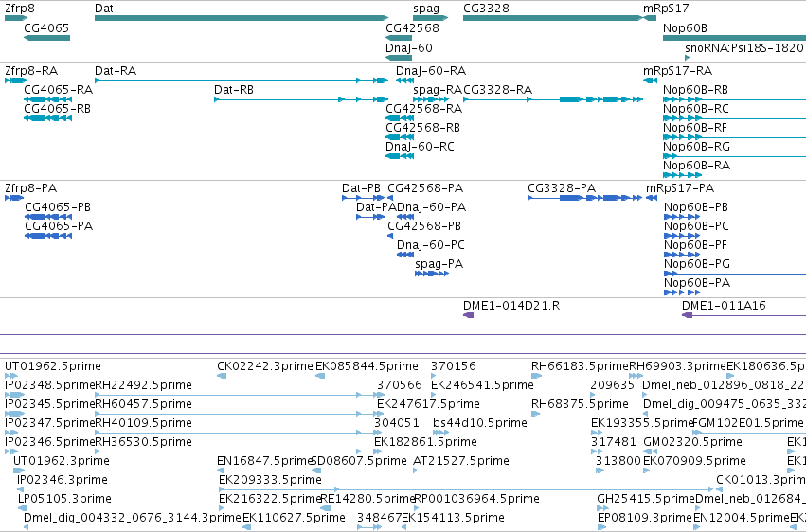Viewport: 806px width, 532px height.
Task: Click the Zfrp8-PA protein label
Action: 31,188
